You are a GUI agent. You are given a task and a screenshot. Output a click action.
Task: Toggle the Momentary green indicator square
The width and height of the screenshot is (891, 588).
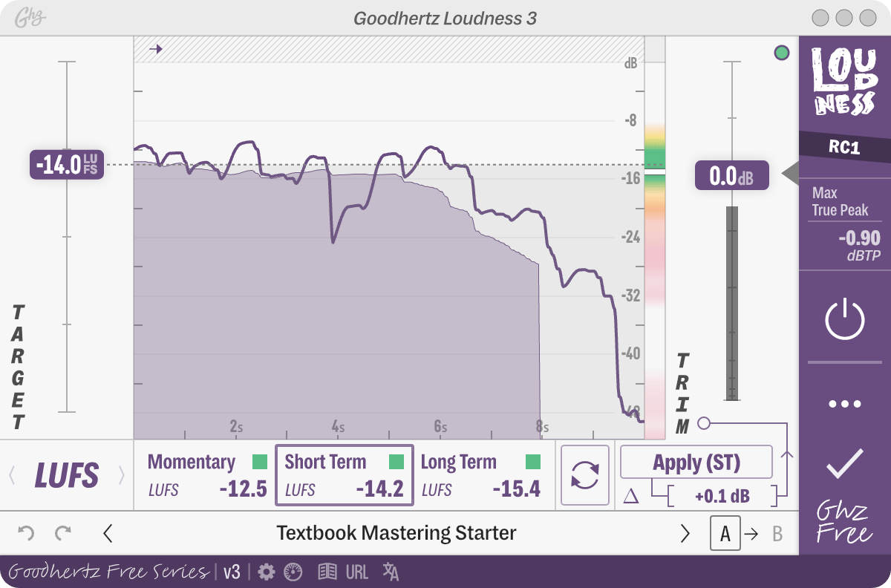tap(259, 463)
